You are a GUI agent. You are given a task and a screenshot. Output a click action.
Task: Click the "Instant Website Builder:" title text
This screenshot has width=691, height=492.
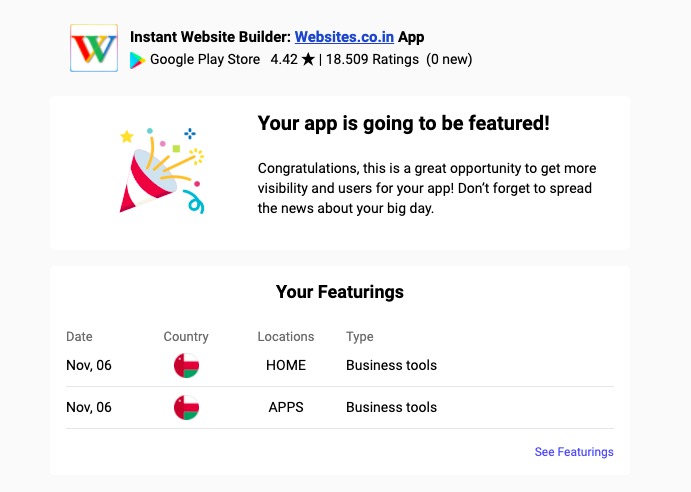pos(211,37)
